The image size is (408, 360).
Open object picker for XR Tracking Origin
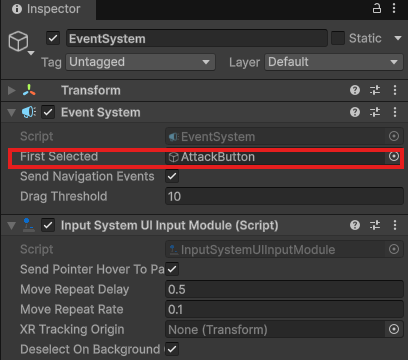tap(394, 329)
